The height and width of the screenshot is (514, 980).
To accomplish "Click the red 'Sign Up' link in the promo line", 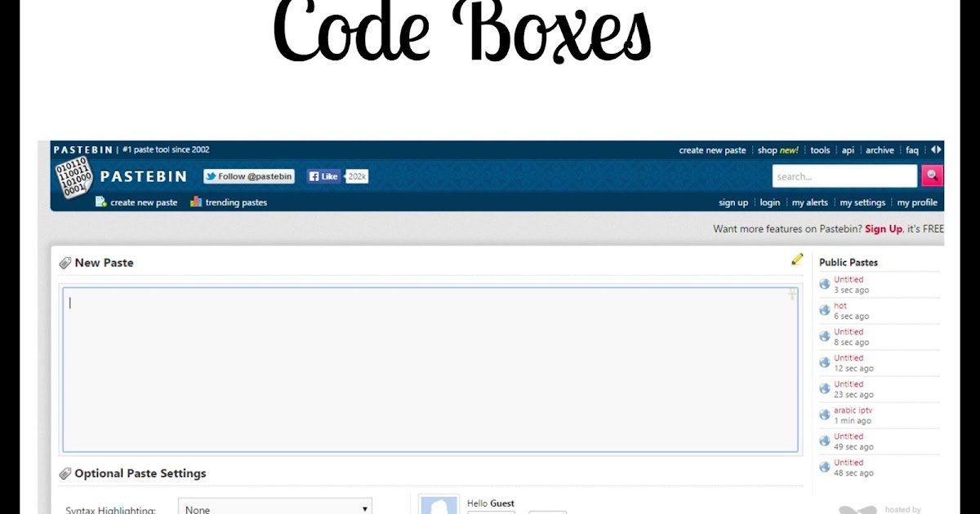I will pos(884,228).
